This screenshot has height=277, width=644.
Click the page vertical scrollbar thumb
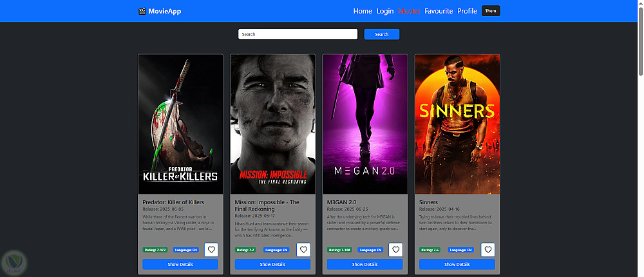[641, 41]
